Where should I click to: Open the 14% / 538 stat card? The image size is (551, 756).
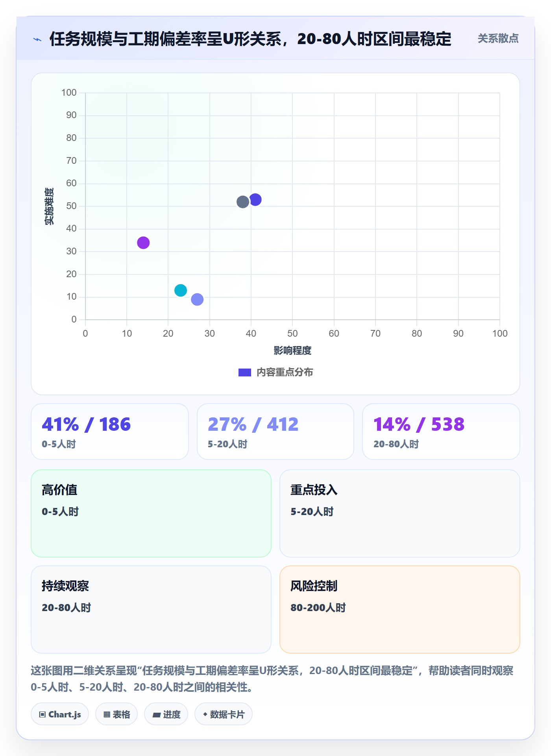pos(441,432)
